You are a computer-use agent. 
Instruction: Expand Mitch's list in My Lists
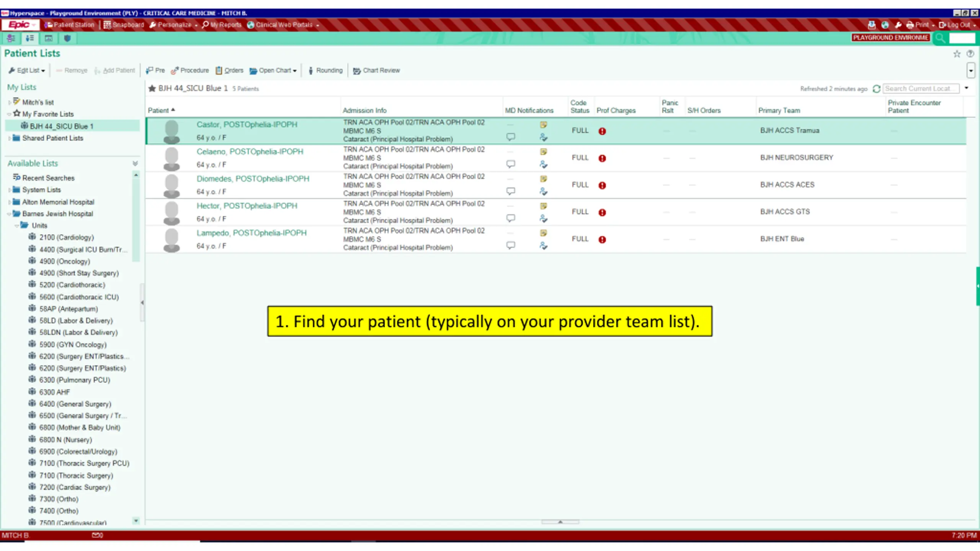click(10, 103)
